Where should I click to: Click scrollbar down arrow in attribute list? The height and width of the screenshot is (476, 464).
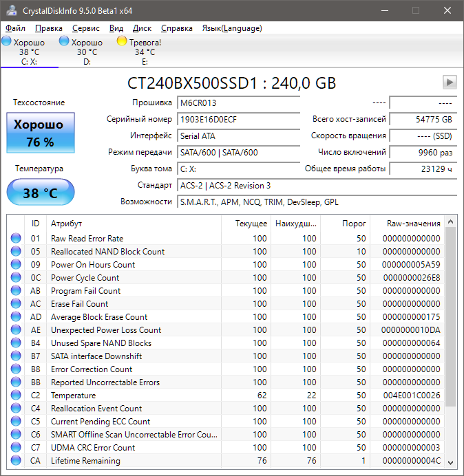coord(451,463)
